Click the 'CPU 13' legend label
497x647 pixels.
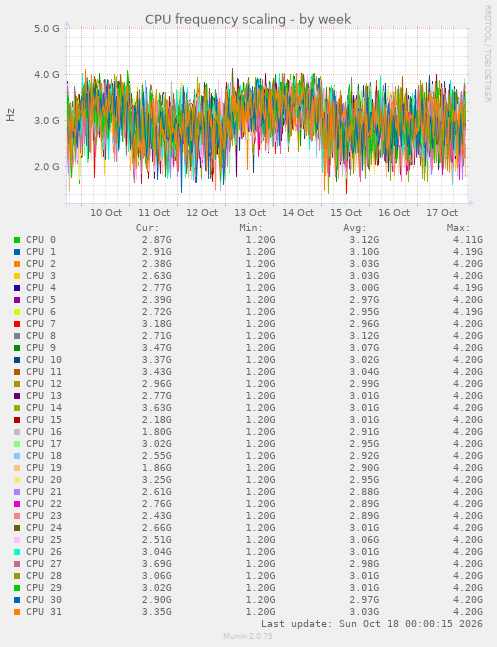[44, 395]
